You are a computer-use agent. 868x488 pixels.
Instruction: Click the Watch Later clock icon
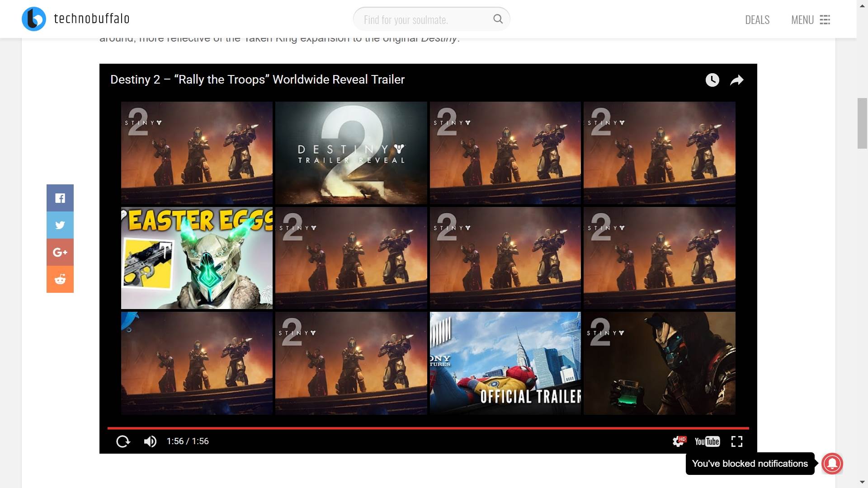[x=712, y=80]
